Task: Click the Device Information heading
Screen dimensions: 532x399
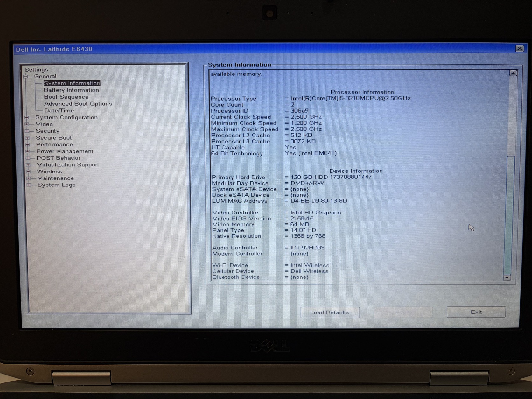Action: (x=356, y=171)
